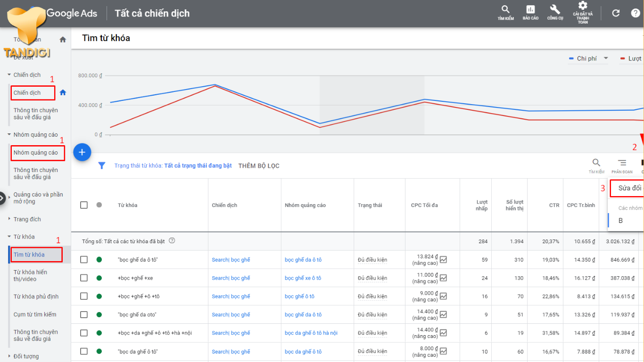Open the CÔNG CỤ wrench tools icon
Image resolution: width=644 pixels, height=362 pixels.
point(555,13)
